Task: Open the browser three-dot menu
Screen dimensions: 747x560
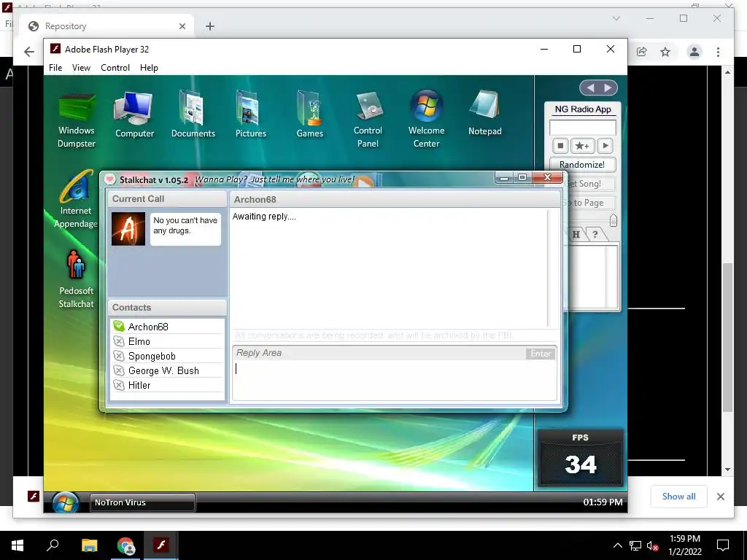Action: (x=718, y=52)
